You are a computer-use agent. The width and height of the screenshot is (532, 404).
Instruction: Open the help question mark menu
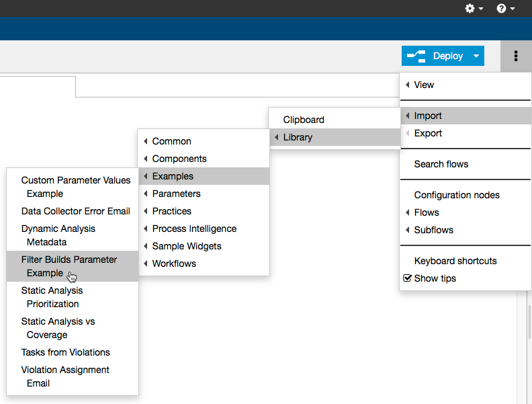tap(506, 8)
